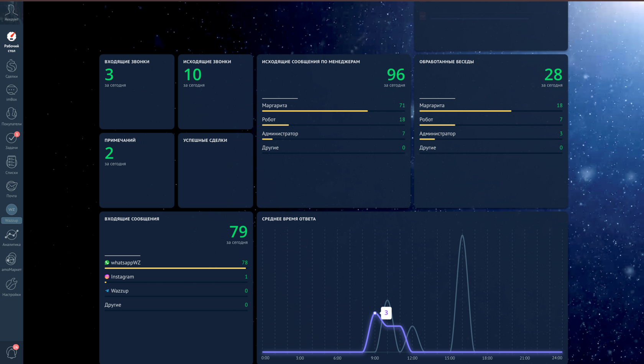Go to Рабочий стол dashboard
The height and width of the screenshot is (364, 644).
click(x=11, y=42)
